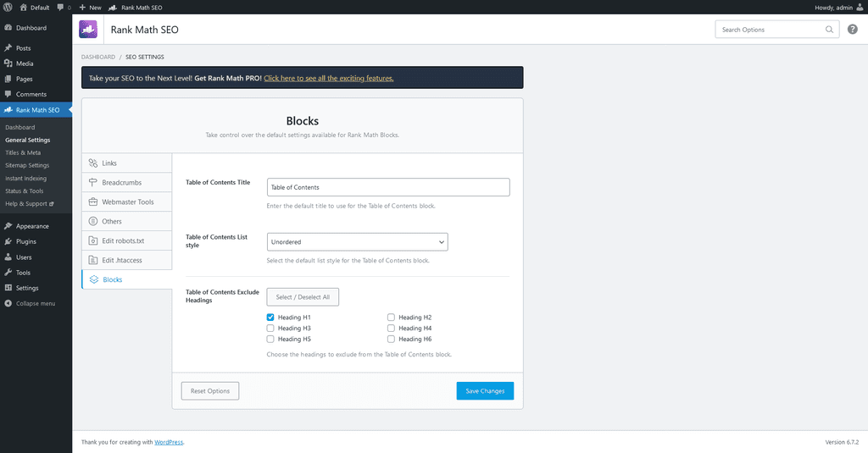Image resolution: width=868 pixels, height=453 pixels.
Task: Open the Rank Math PRO features link
Action: click(329, 79)
